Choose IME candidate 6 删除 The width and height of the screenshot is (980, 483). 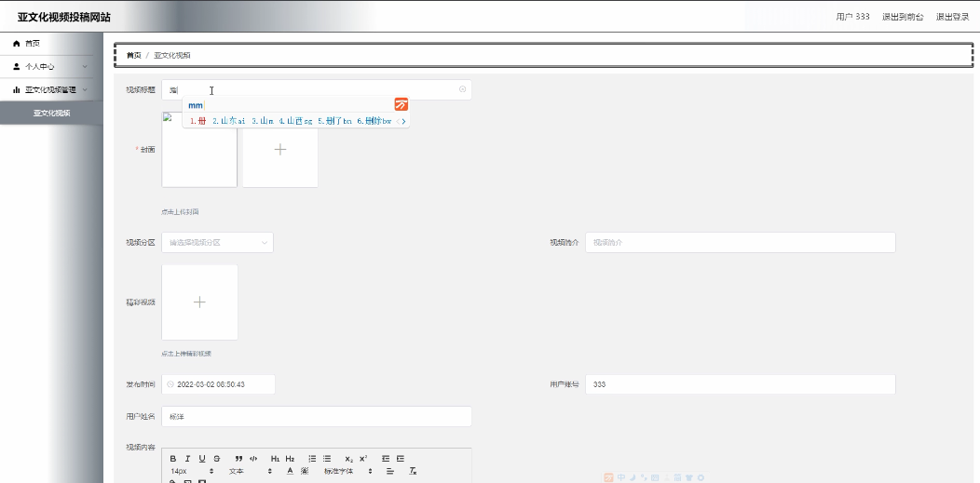pyautogui.click(x=374, y=121)
